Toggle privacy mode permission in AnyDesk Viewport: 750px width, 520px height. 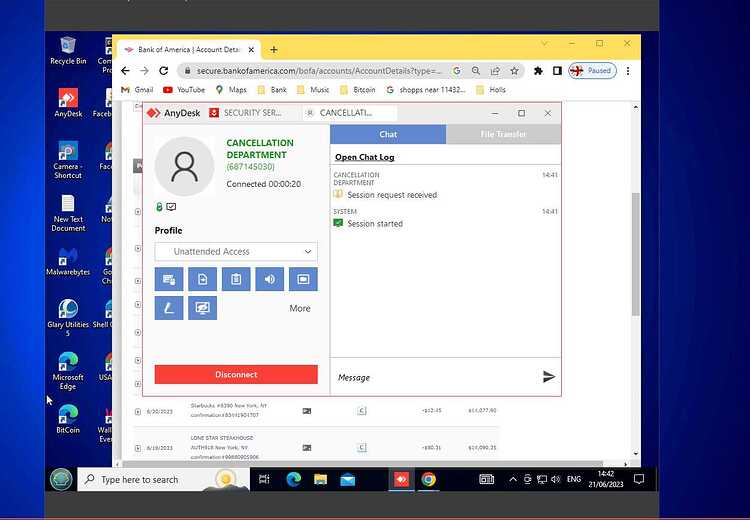pyautogui.click(x=202, y=308)
